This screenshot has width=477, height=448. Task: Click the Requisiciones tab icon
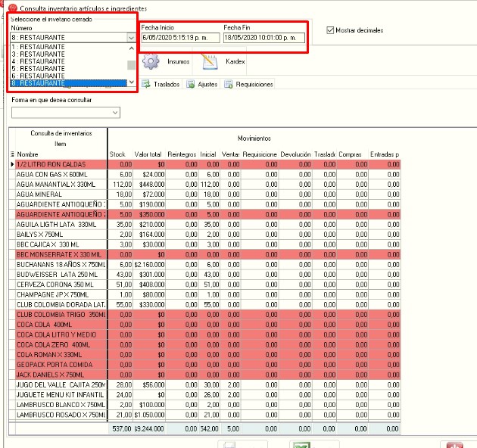228,84
